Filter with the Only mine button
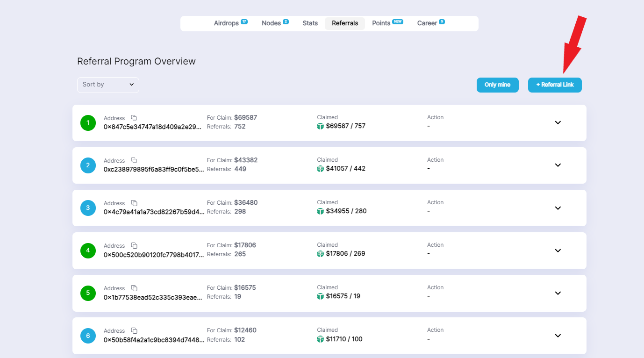This screenshot has width=644, height=358. tap(498, 85)
